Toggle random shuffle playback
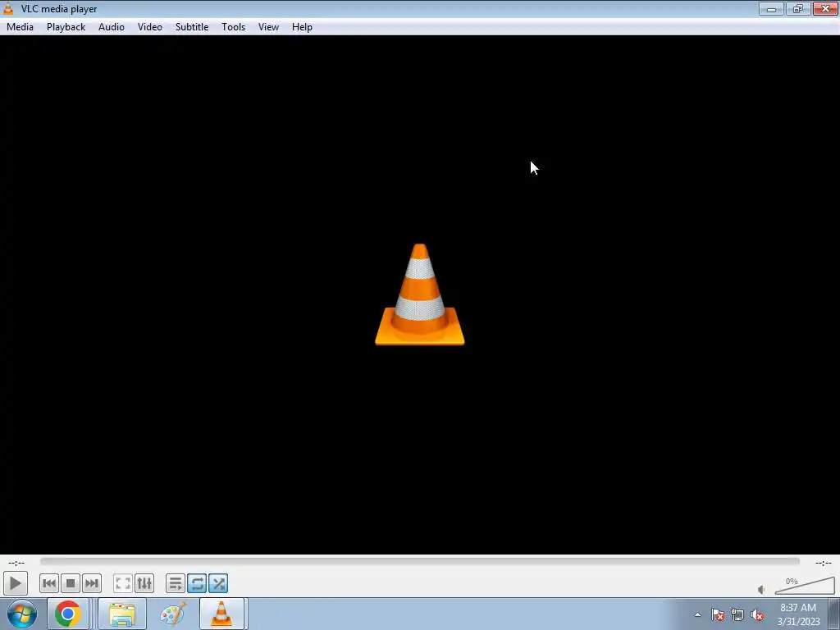The height and width of the screenshot is (630, 840). coord(218,583)
